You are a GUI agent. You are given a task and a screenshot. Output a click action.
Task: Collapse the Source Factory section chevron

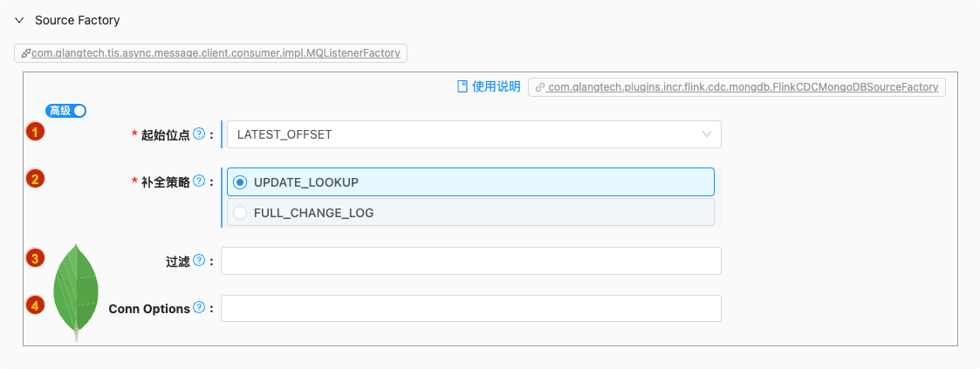pos(19,20)
